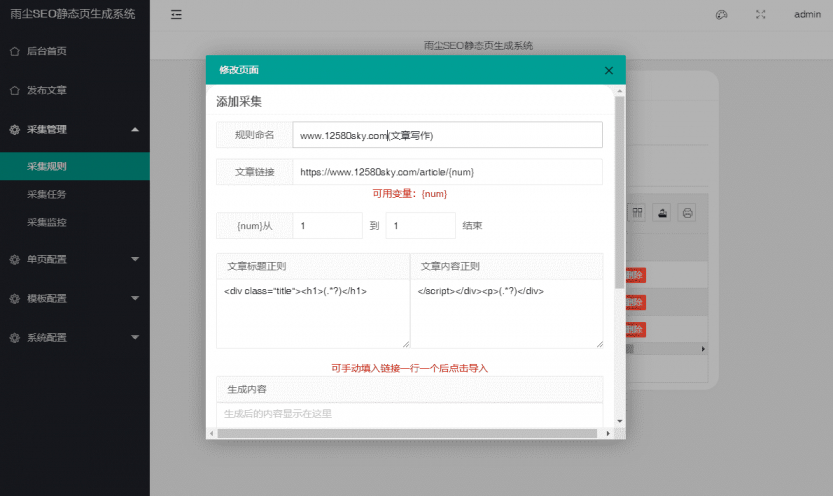Screen dimensions: 833x496
Task: Open the theme palette icon in header
Action: [x=721, y=15]
